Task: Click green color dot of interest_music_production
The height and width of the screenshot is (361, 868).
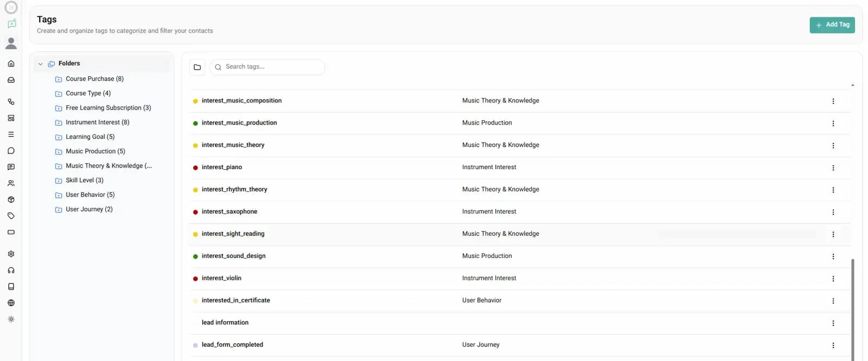Action: (x=195, y=124)
